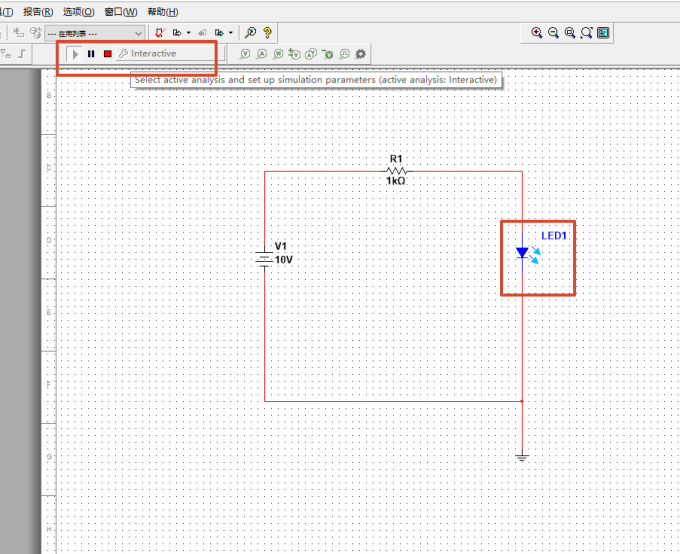680x554 pixels.
Task: Activate zoom to area tool
Action: [x=570, y=33]
